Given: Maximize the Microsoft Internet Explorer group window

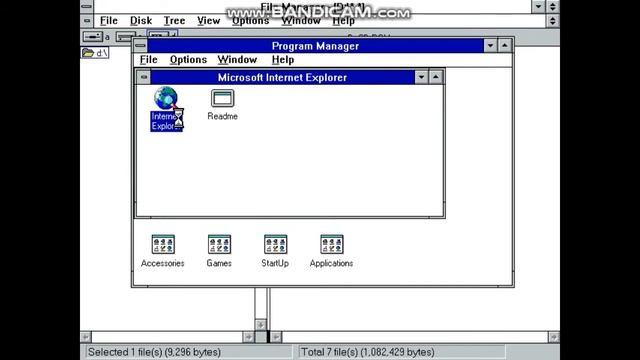Looking at the screenshot, I should 436,77.
